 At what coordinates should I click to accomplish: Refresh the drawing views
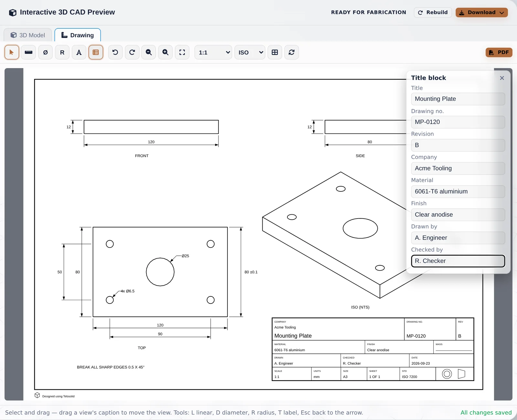(x=291, y=52)
